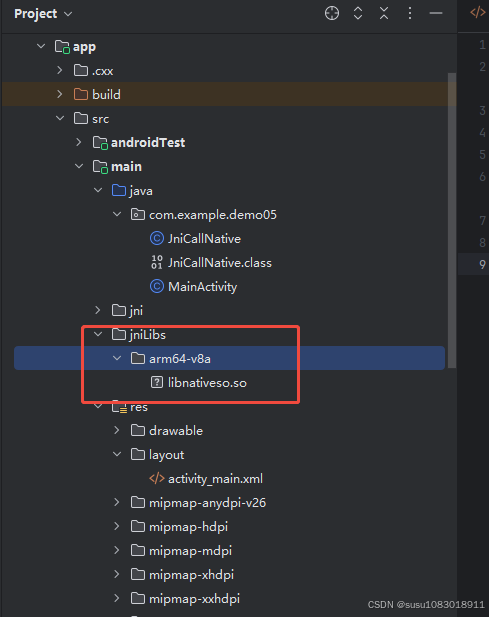Click the Collapse All icon
This screenshot has width=489, height=617.
(384, 13)
